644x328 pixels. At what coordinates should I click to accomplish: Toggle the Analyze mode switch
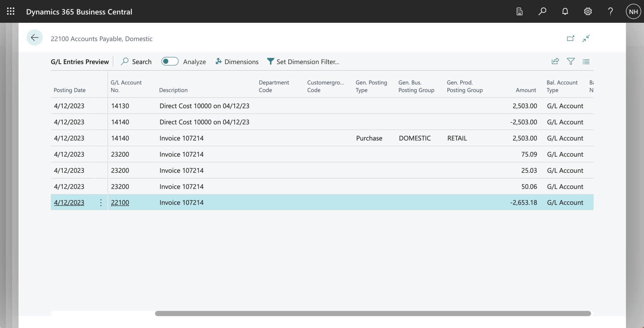(x=170, y=61)
